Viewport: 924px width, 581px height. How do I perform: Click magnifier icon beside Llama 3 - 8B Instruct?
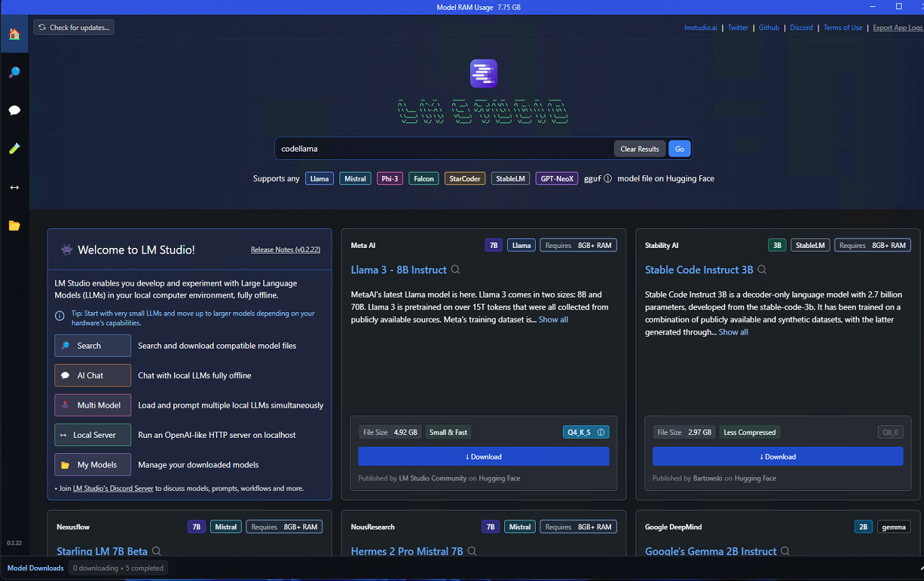(455, 270)
